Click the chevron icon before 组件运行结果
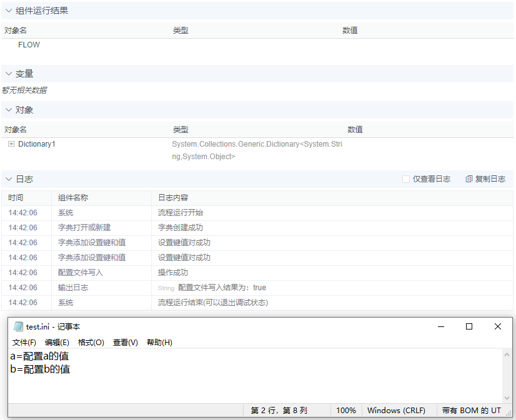Image resolution: width=516 pixels, height=420 pixels. click(9, 11)
